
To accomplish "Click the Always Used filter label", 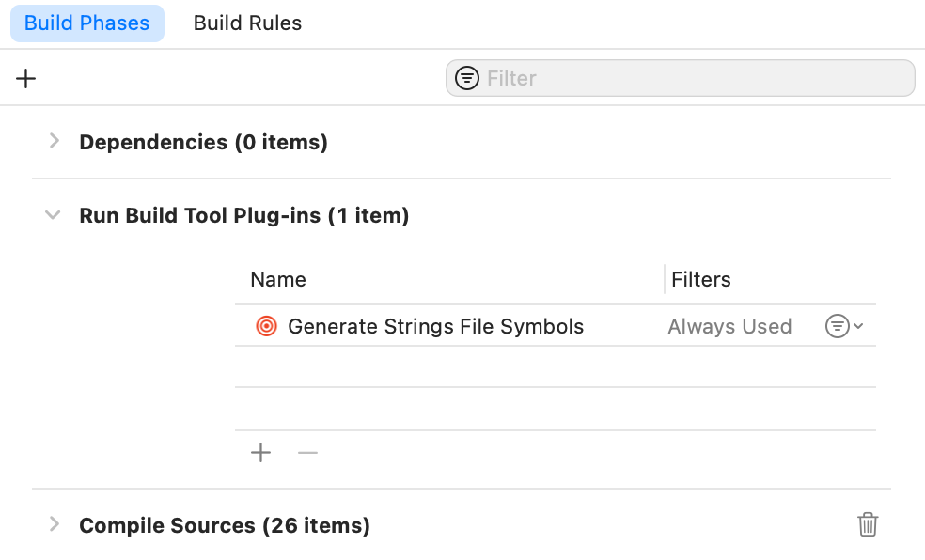I will pyautogui.click(x=729, y=326).
